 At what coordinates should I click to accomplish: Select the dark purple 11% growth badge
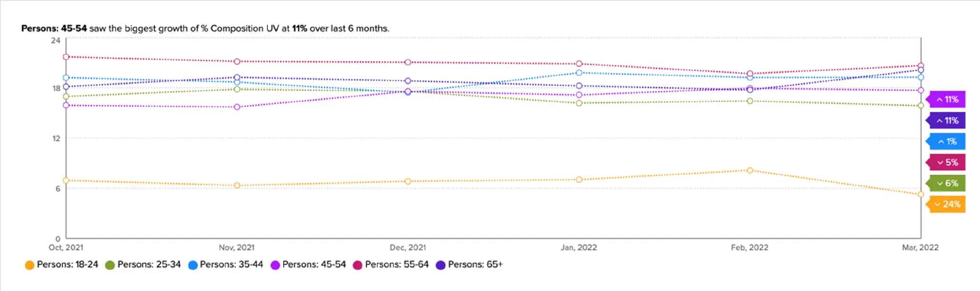[947, 121]
